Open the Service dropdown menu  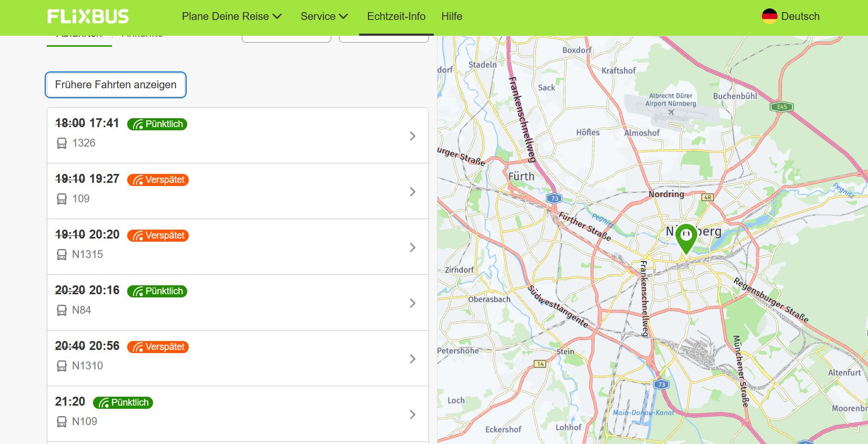click(x=324, y=16)
